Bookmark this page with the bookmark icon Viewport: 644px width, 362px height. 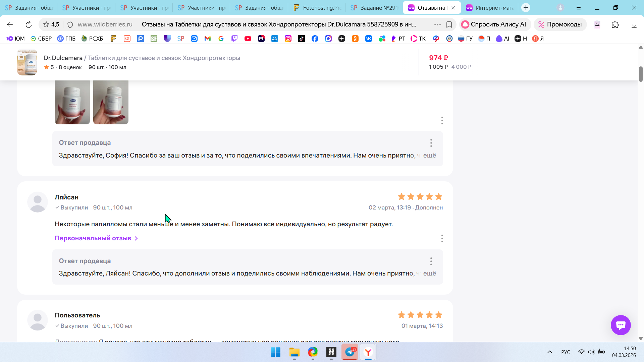pos(449,24)
